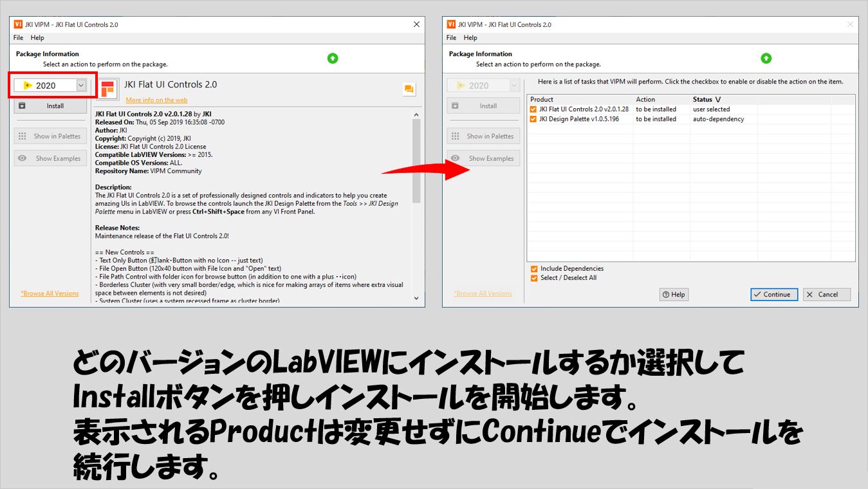Click Show Examples in right window

click(483, 158)
